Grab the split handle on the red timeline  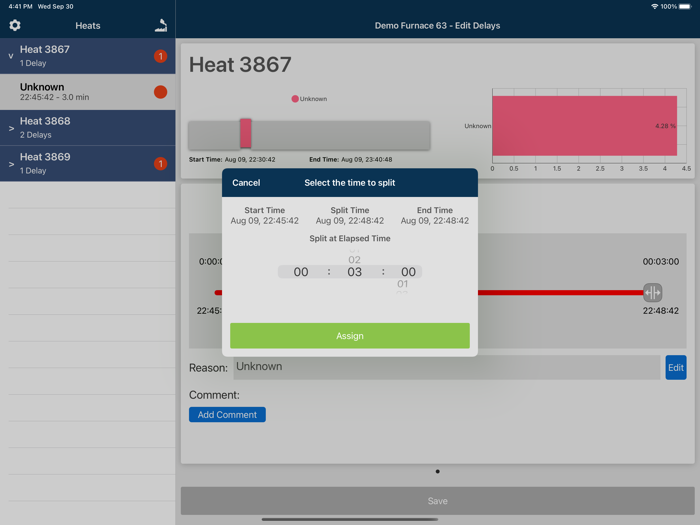(653, 293)
